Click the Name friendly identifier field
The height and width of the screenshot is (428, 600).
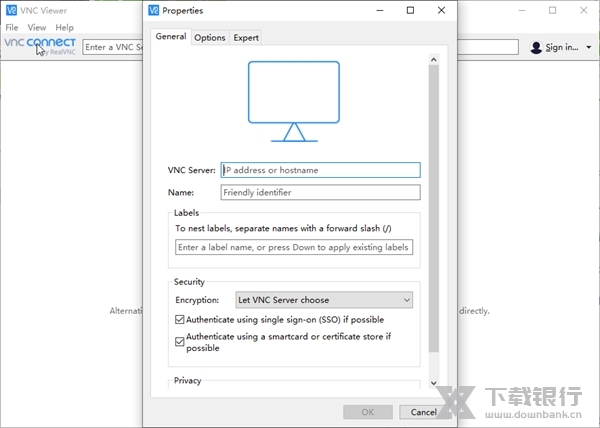coord(320,193)
